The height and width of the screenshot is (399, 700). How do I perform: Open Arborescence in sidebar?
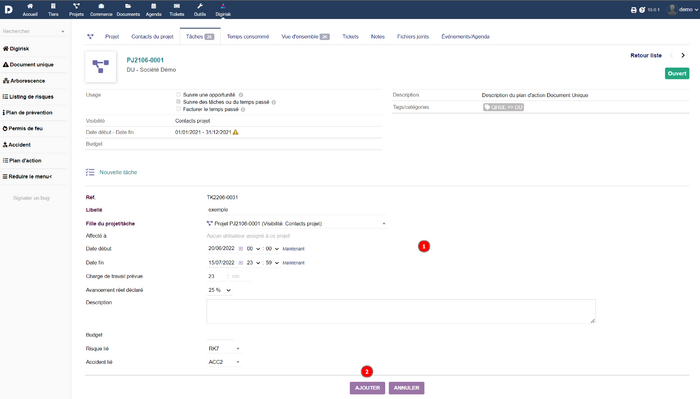click(24, 81)
